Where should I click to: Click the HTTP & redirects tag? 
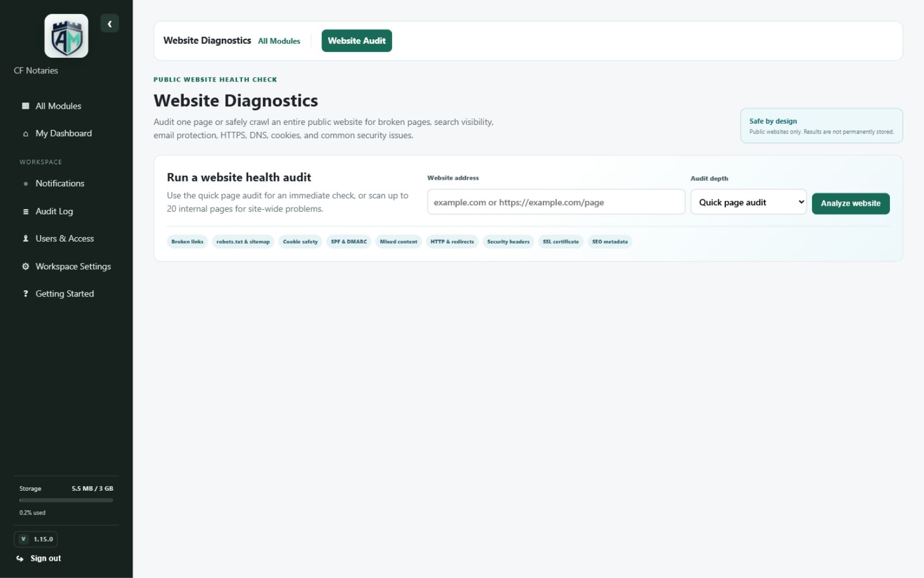pos(452,242)
